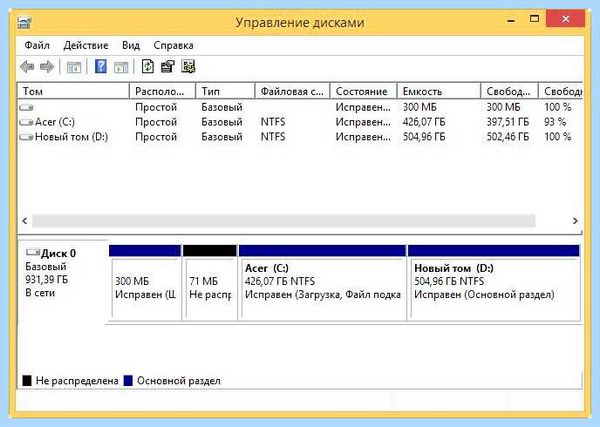The width and height of the screenshot is (600, 427).
Task: Select the Новый том (D:) partition block
Action: [x=494, y=282]
